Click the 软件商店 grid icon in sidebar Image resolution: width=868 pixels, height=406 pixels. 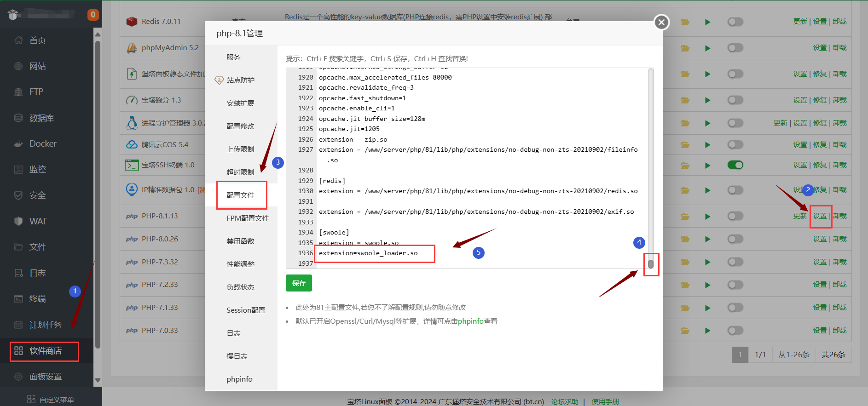[18, 351]
